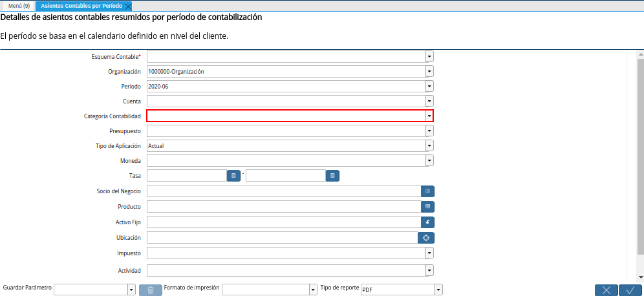Open the Producto search icon
This screenshot has height=296, width=644.
427,207
